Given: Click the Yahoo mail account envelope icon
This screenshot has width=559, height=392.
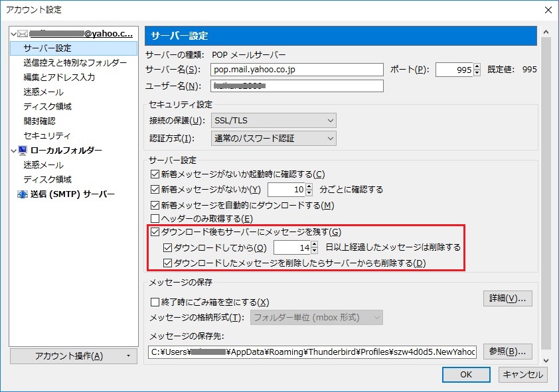Looking at the screenshot, I should click(x=23, y=33).
